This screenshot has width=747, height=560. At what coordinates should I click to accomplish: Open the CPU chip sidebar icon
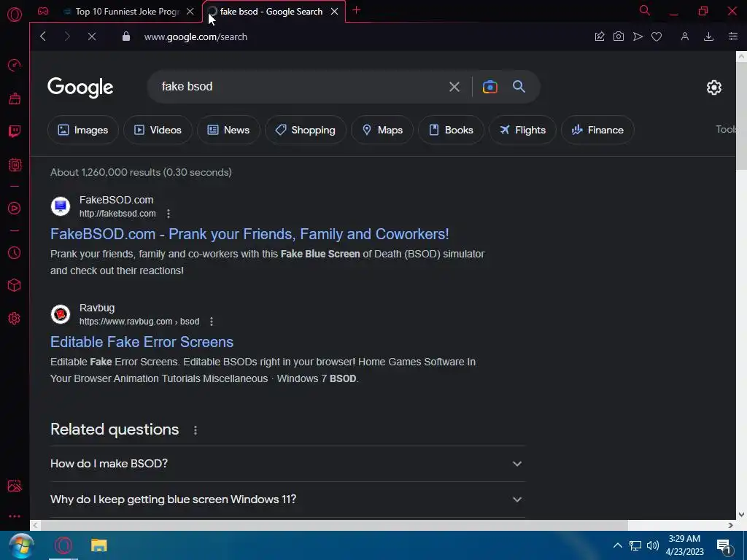coord(15,165)
